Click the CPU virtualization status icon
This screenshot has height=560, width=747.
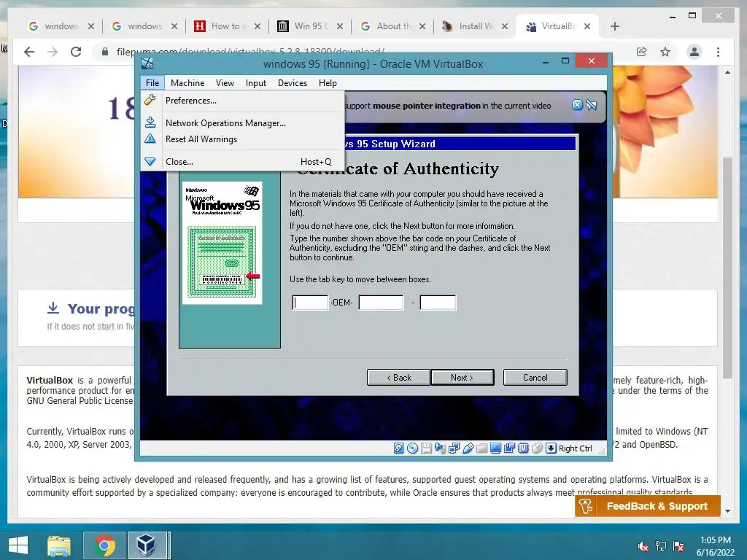[x=523, y=448]
